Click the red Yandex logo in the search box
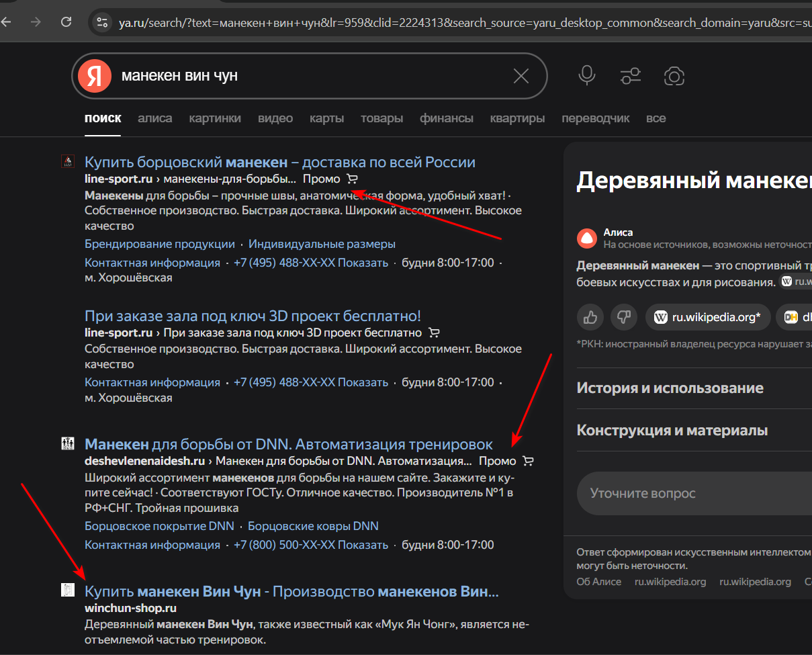 pyautogui.click(x=94, y=75)
